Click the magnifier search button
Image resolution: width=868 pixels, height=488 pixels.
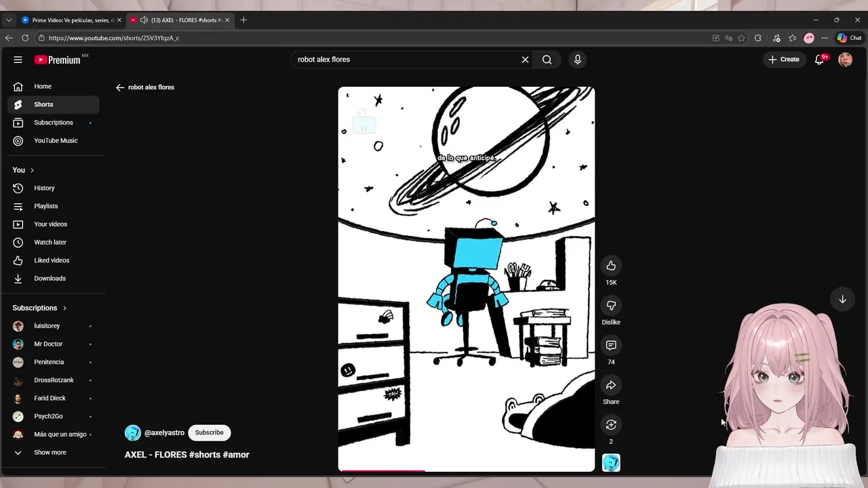point(547,60)
